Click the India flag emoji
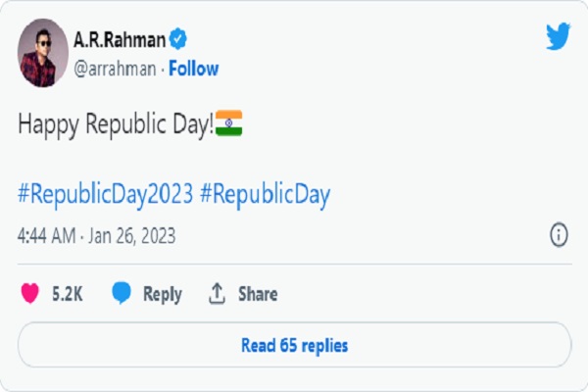 [228, 124]
